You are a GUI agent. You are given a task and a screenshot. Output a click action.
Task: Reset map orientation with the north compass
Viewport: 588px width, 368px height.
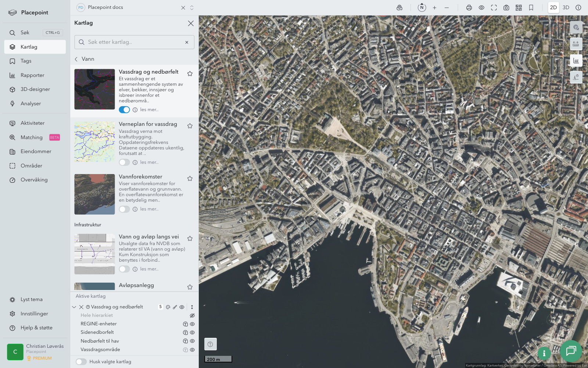(422, 8)
